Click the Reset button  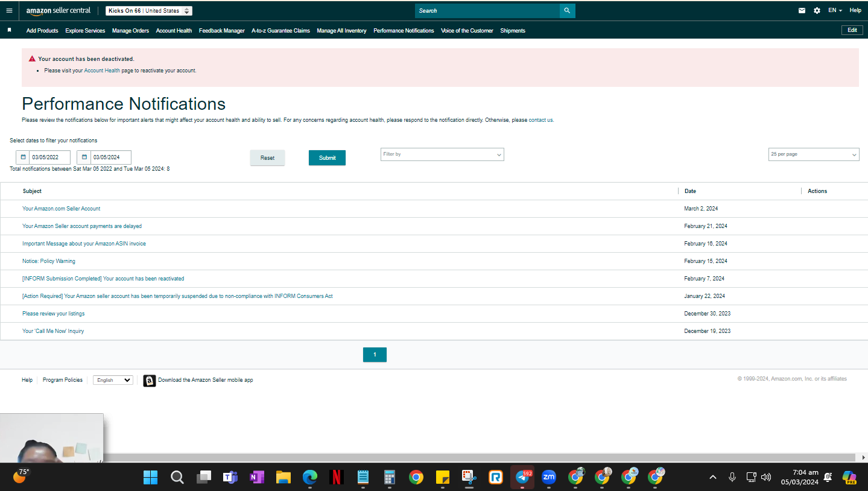[x=267, y=158]
